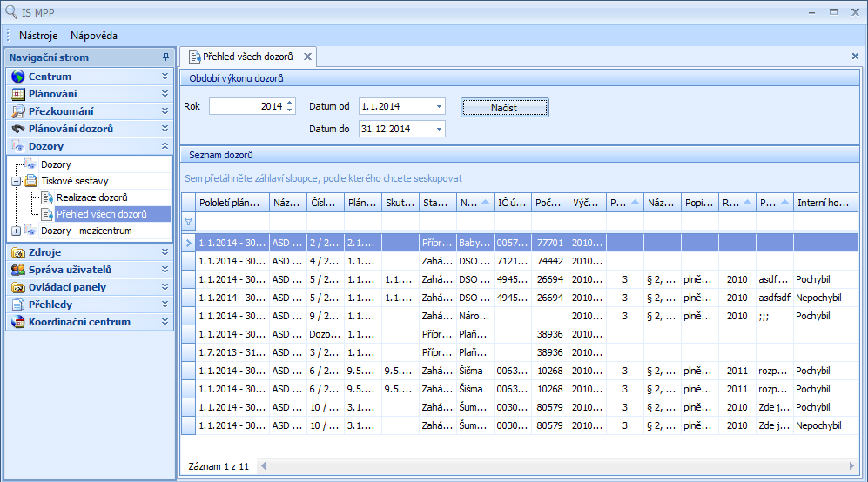Viewport: 868px width, 482px height.
Task: Click the asdfsdf cell
Action: (775, 298)
